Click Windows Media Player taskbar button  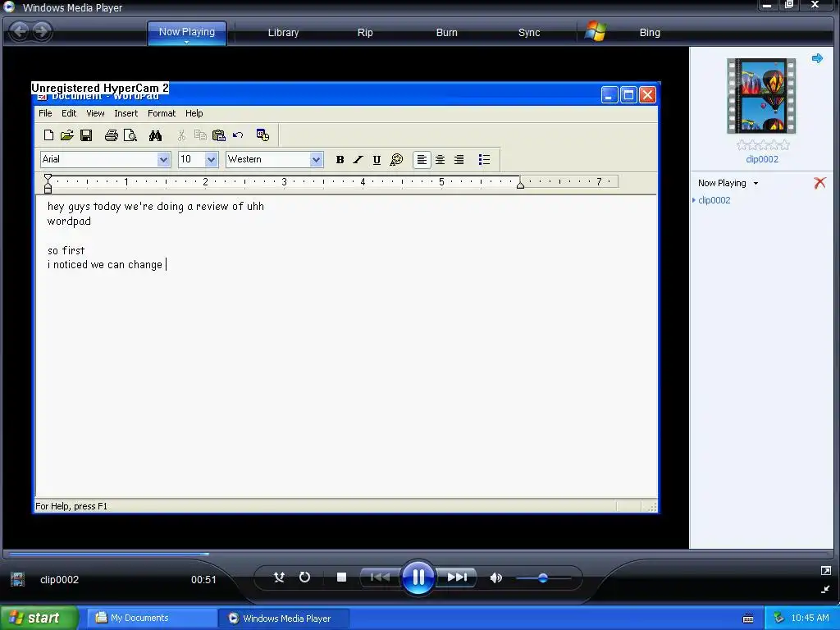284,619
